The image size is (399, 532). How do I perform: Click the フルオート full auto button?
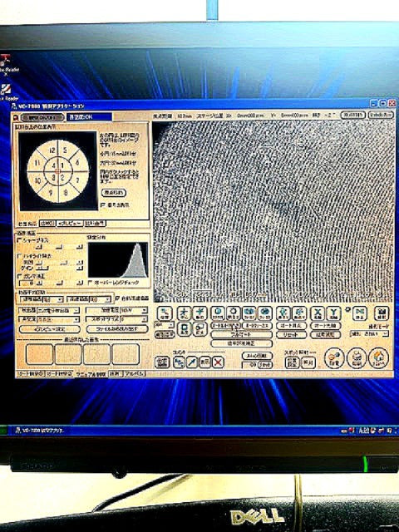(242, 334)
